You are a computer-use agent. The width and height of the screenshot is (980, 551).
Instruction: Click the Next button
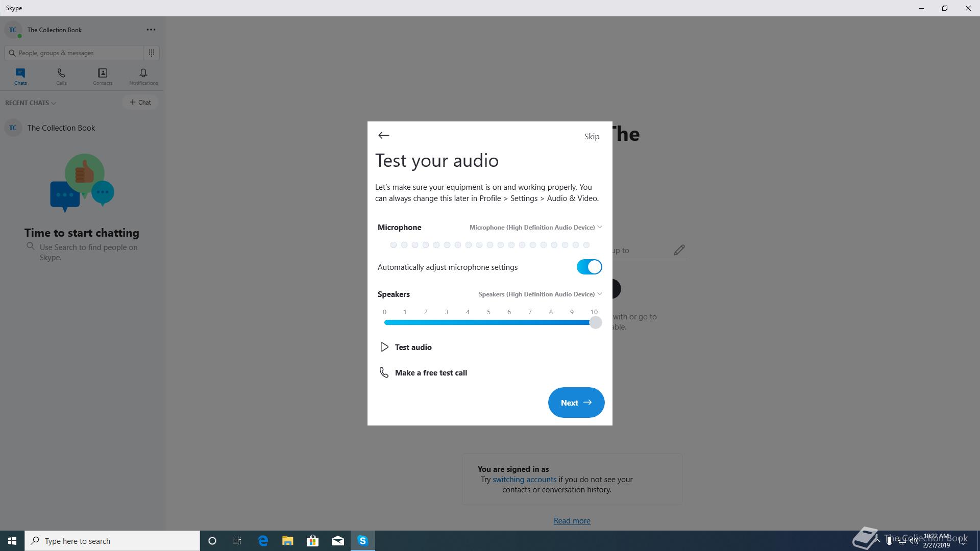576,403
